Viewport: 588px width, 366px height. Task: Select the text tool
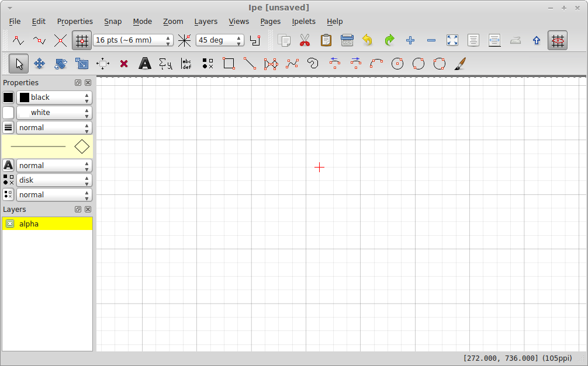pos(145,63)
